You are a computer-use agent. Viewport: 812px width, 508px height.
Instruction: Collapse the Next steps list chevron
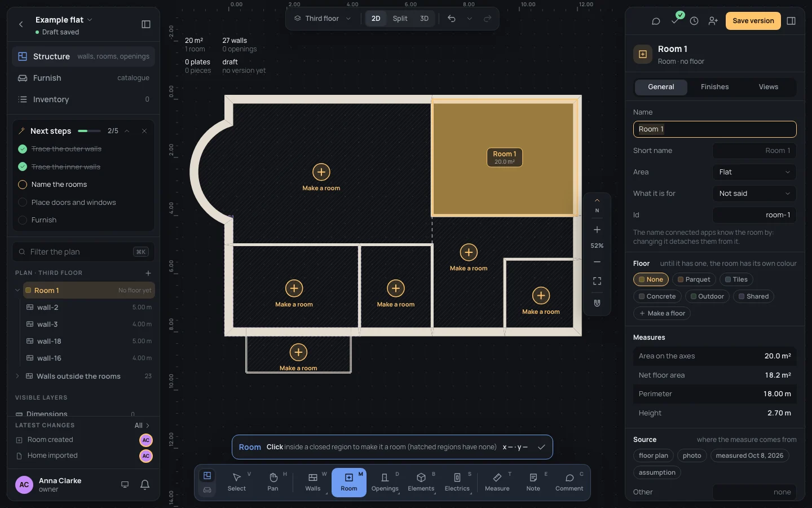click(127, 131)
